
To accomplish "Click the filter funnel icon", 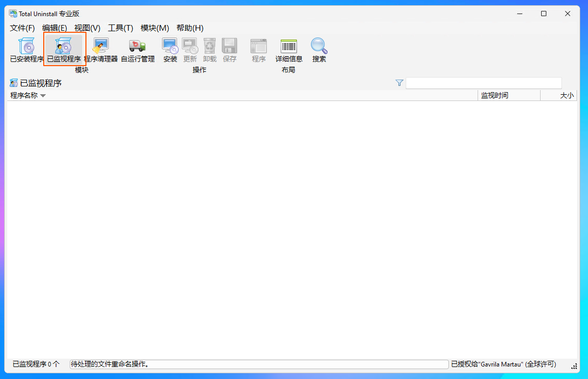I will pos(399,83).
